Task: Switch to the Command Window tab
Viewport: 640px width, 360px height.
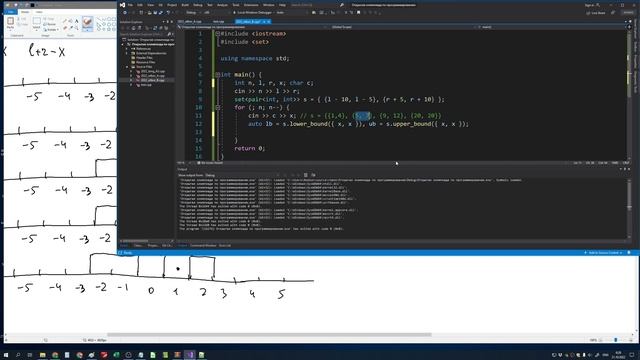Action: point(203,246)
